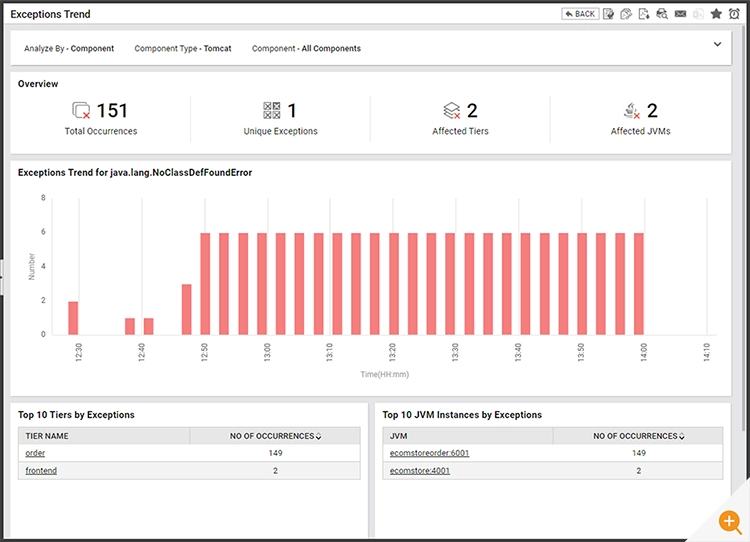Open the order tier link

point(35,453)
